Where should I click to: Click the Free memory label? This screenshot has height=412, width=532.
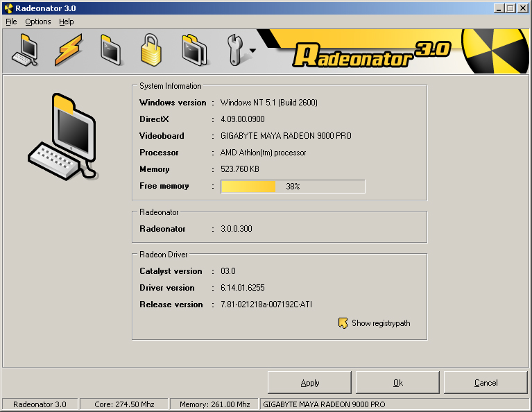click(x=164, y=186)
